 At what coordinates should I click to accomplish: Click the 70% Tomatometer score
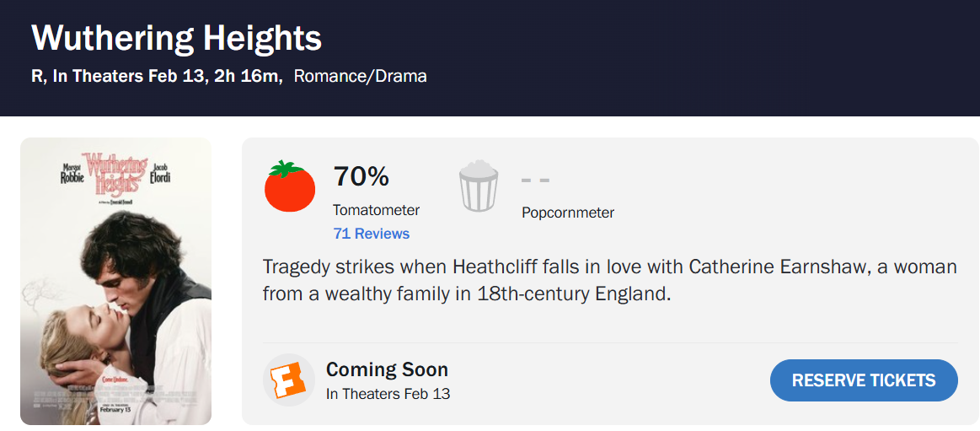(361, 177)
